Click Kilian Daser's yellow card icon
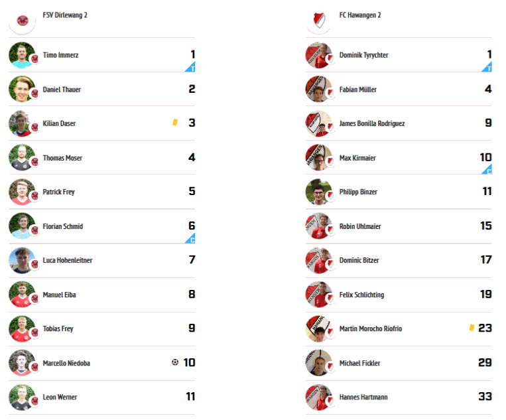 tap(175, 122)
